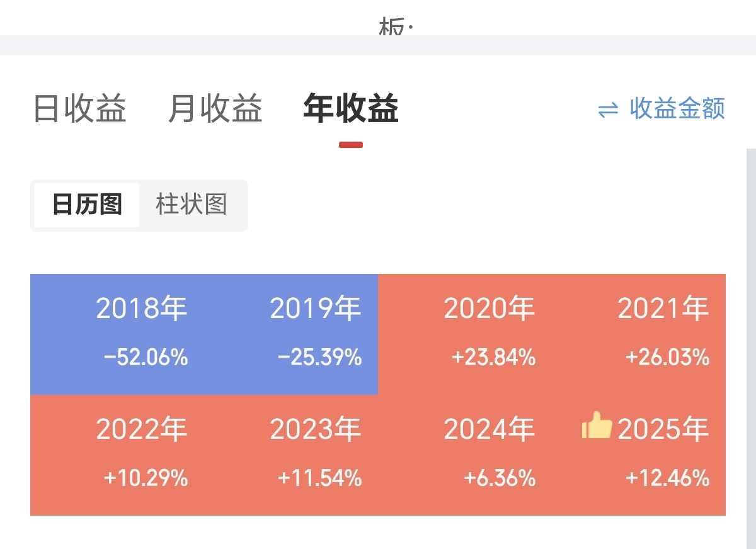Click the red underline under 年收益

pos(350,145)
